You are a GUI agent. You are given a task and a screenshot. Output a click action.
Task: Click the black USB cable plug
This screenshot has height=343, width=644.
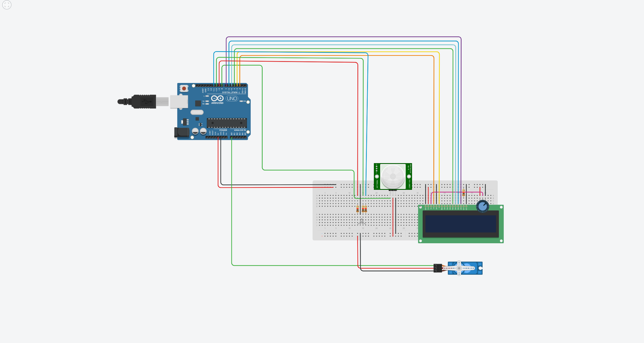144,101
